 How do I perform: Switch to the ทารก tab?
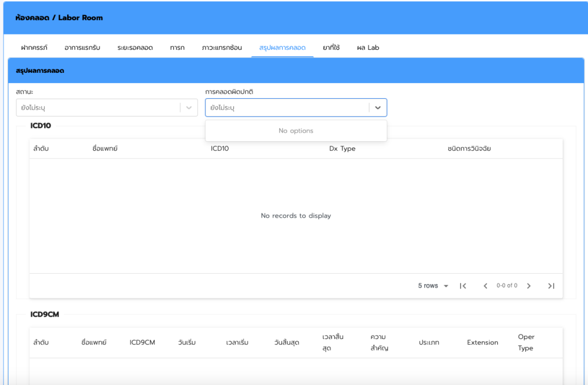point(177,48)
